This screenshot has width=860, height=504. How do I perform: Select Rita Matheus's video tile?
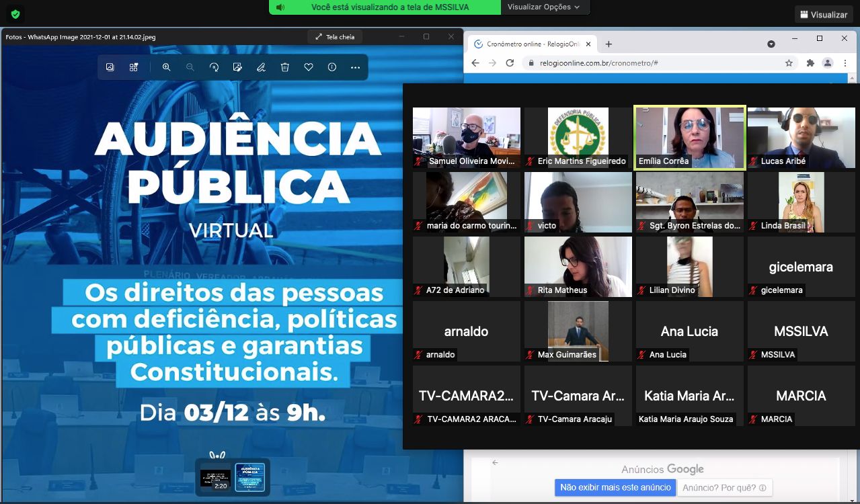[x=578, y=267]
